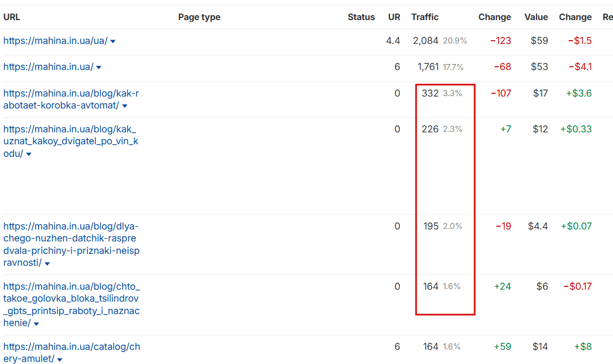
Task: Expand caret after golovka_bloka_tsilindrov URL
Action: [36, 324]
